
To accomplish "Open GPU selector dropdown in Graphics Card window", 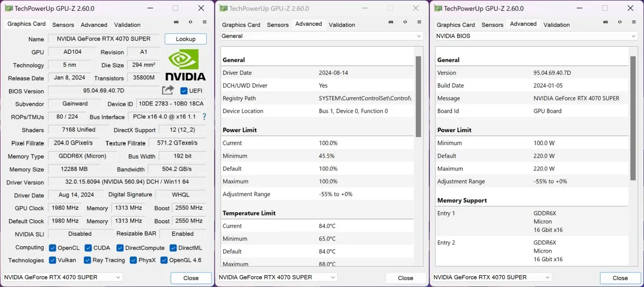I will tap(62, 277).
